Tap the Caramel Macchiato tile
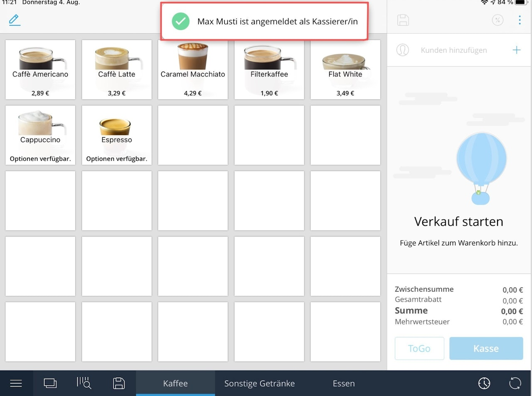The width and height of the screenshot is (532, 396). click(193, 69)
